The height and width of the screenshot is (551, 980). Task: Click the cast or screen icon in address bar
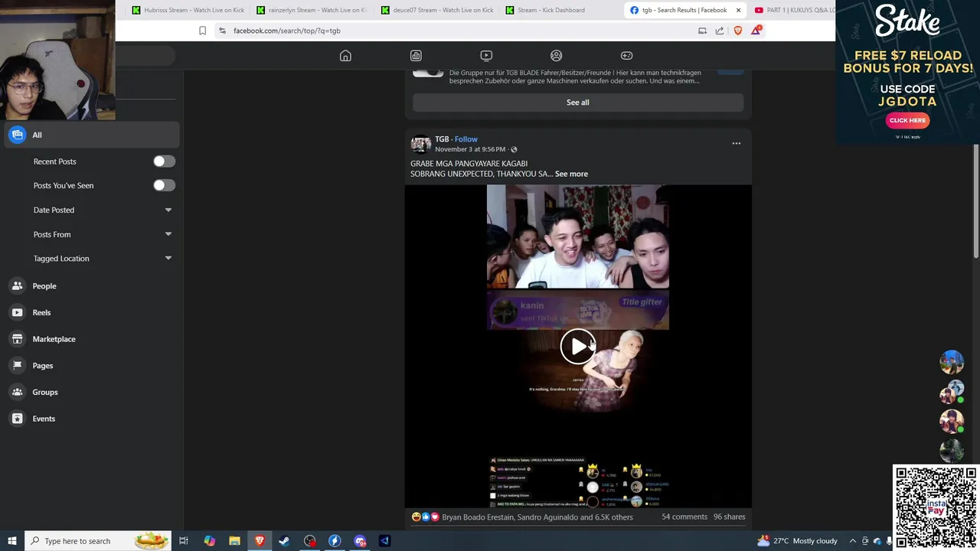[x=702, y=31]
